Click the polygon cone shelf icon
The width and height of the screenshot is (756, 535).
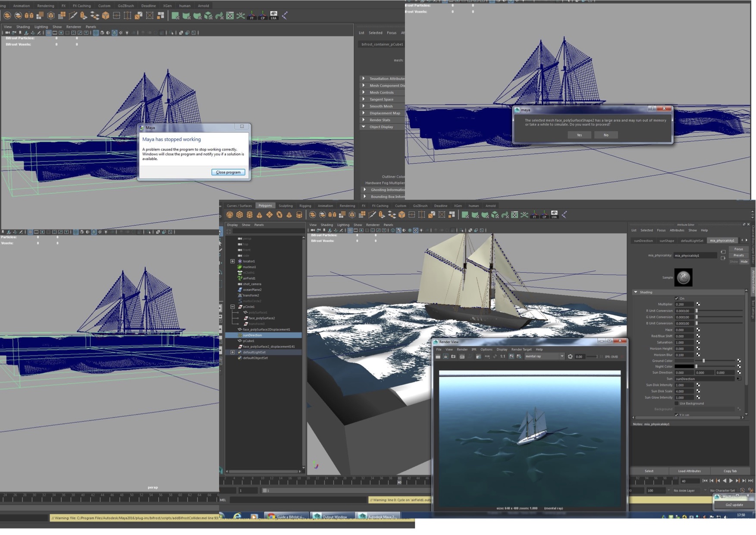pos(259,215)
